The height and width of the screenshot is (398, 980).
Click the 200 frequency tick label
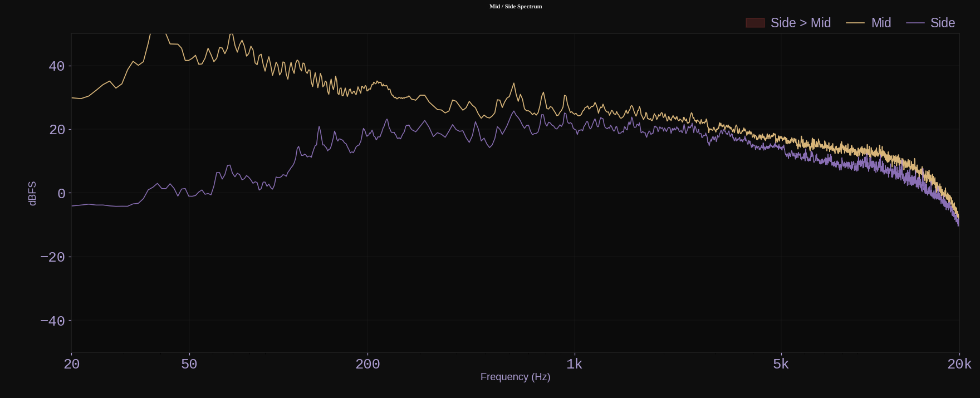point(367,364)
